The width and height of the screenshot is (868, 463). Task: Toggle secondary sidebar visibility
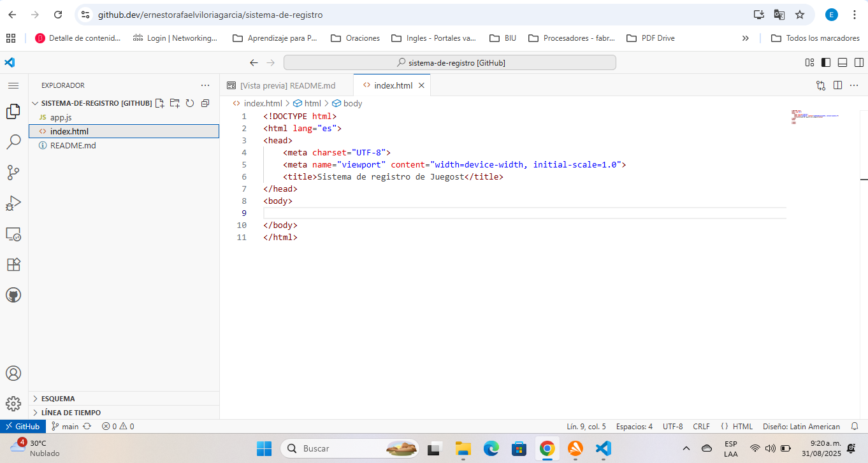point(859,62)
